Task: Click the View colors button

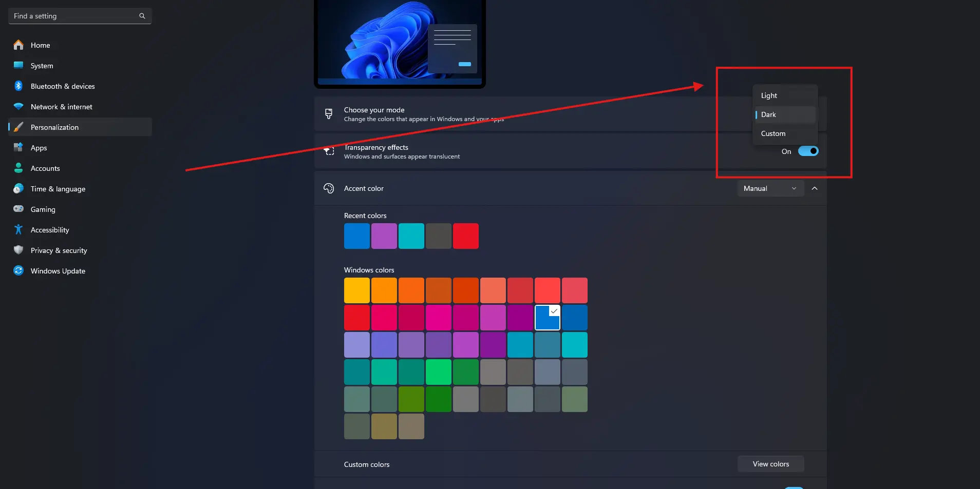Action: pyautogui.click(x=770, y=464)
